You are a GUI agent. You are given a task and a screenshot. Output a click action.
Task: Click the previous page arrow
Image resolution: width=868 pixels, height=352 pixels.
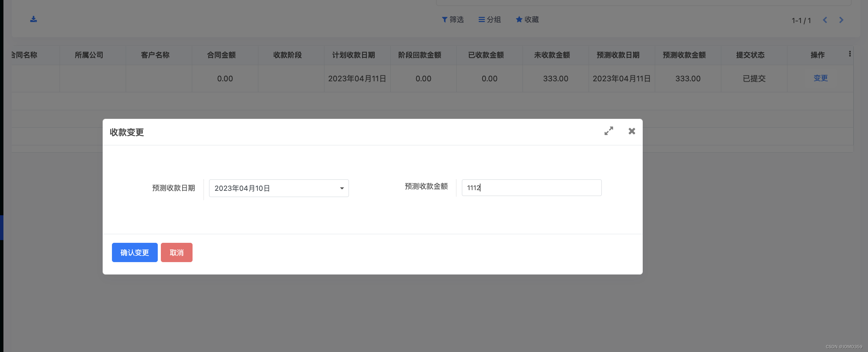(x=825, y=20)
